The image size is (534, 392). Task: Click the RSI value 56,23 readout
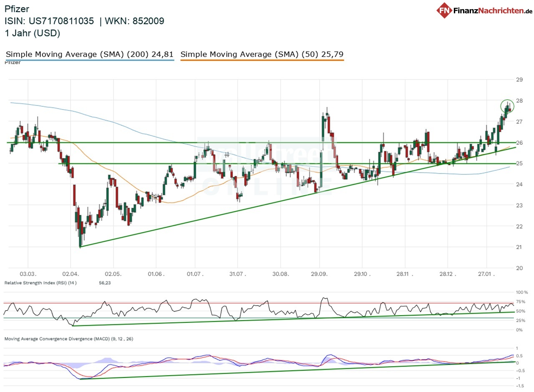click(106, 283)
